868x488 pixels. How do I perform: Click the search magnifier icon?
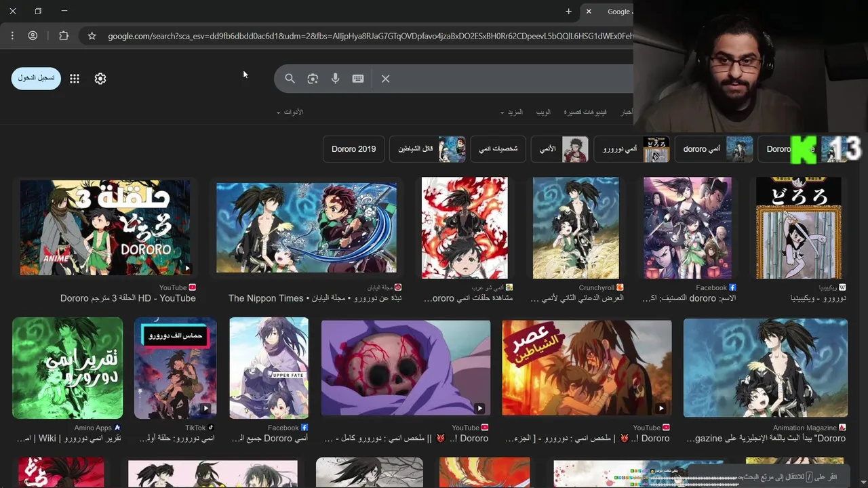[290, 79]
